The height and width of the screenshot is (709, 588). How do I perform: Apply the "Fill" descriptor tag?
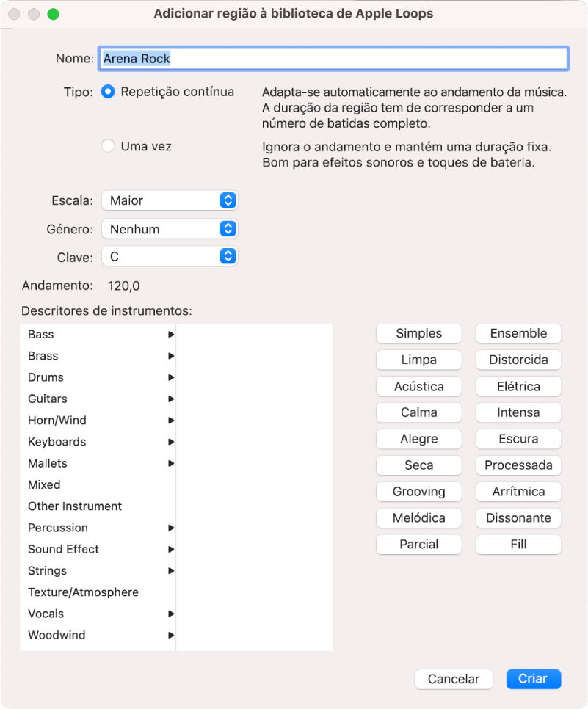point(518,544)
